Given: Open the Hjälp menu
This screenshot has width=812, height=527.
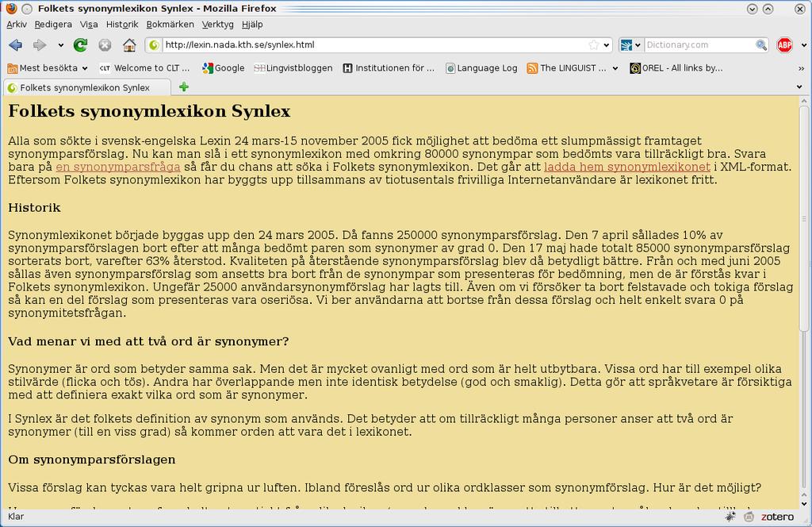Looking at the screenshot, I should point(252,25).
